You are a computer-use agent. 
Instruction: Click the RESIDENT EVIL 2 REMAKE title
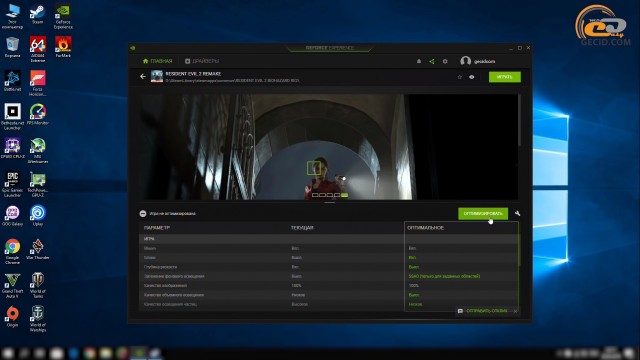click(193, 74)
